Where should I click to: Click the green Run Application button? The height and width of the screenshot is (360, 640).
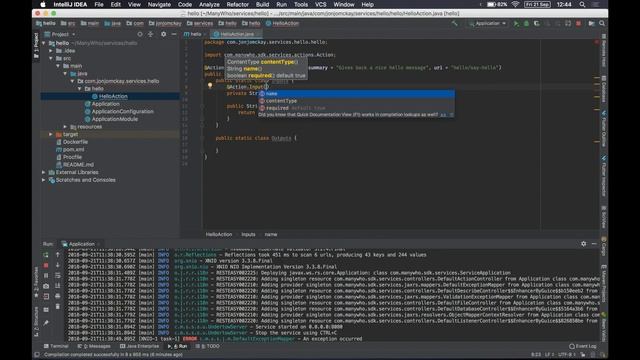(516, 24)
